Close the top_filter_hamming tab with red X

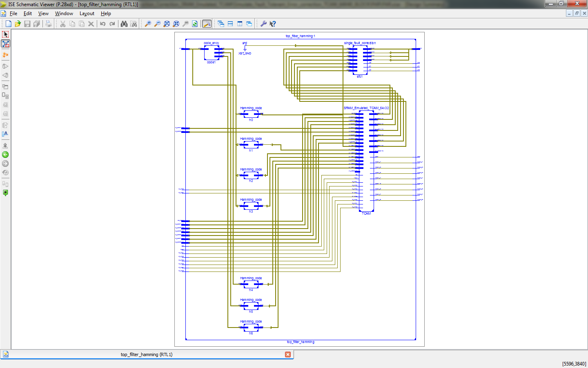coord(288,355)
